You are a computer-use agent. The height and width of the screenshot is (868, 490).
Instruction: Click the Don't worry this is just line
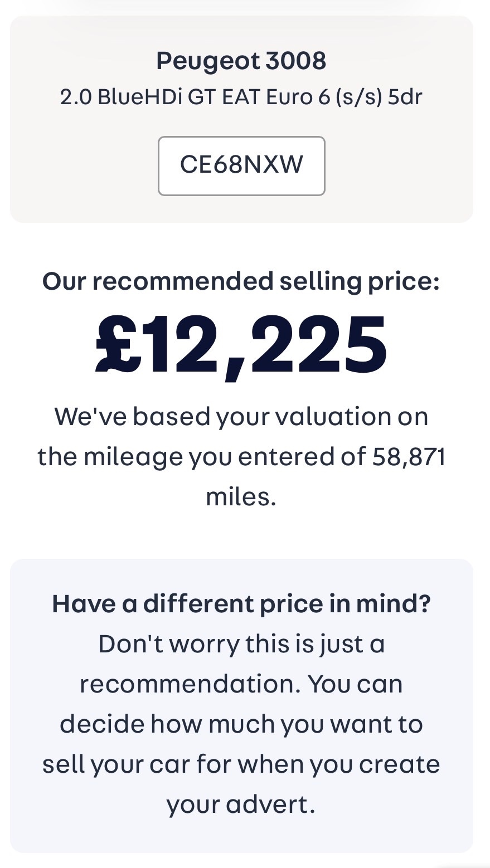pyautogui.click(x=241, y=644)
